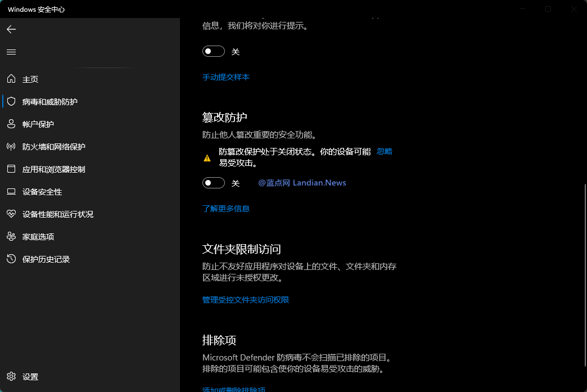
Task: Click the heart icon for 设备性能和运行状况
Action: (11, 214)
